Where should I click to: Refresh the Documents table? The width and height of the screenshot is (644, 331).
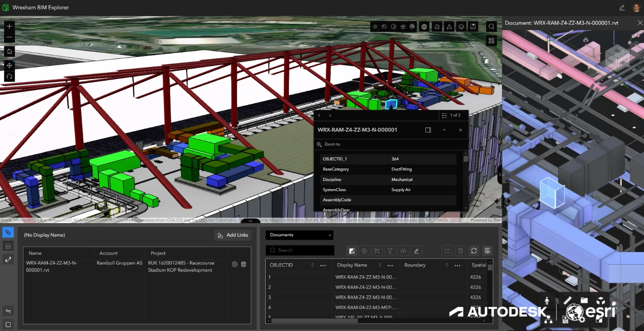pyautogui.click(x=474, y=251)
